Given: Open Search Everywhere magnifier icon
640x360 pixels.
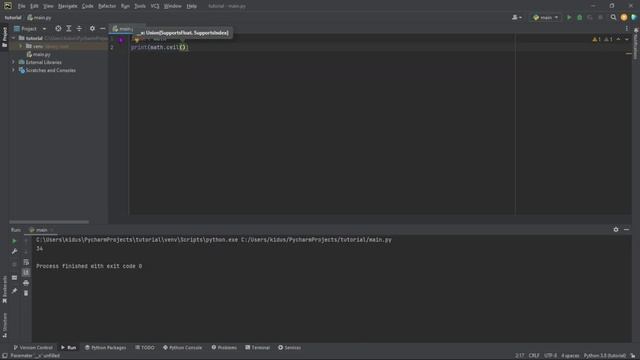Looking at the screenshot, I should pyautogui.click(x=613, y=18).
